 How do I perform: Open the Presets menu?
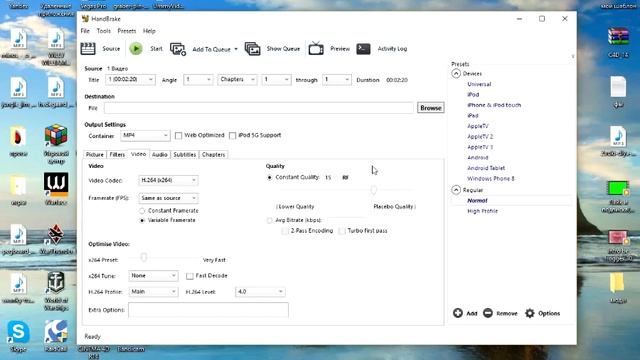point(127,31)
